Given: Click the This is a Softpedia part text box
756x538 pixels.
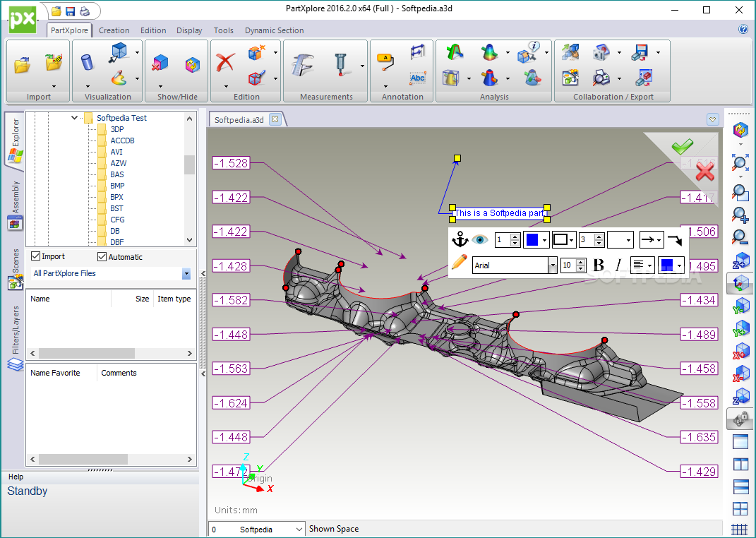Looking at the screenshot, I should coord(500,213).
